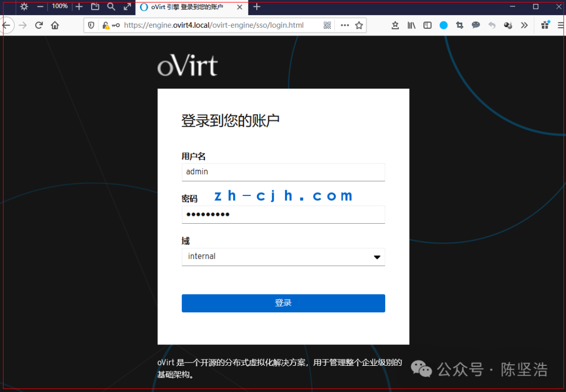
Task: Zoom in with the plus icon
Action: (x=79, y=6)
